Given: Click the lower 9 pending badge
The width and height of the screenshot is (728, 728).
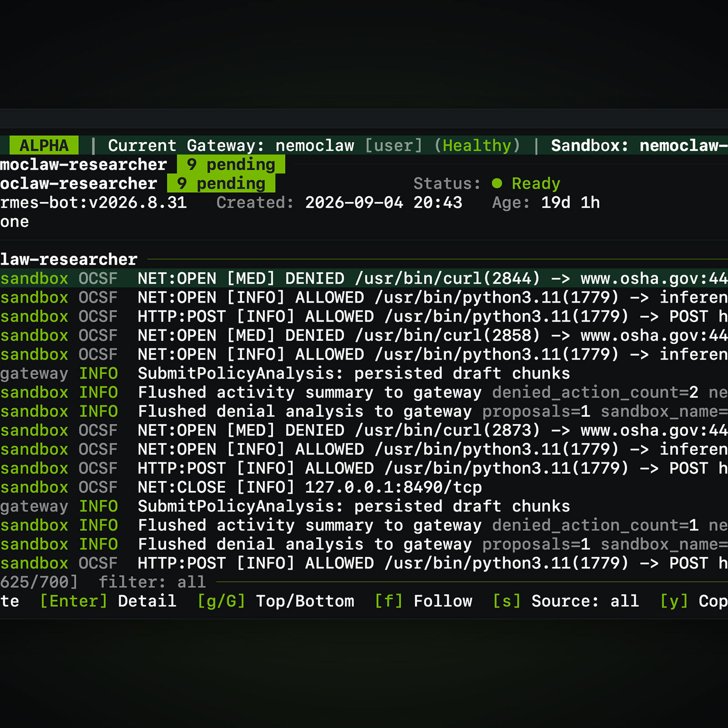Looking at the screenshot, I should (221, 184).
